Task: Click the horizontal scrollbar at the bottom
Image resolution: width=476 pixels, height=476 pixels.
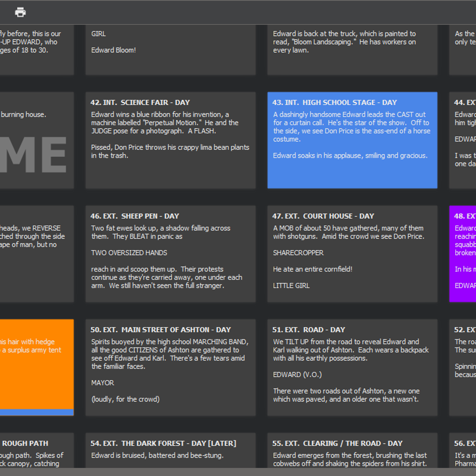Action: tap(238, 472)
